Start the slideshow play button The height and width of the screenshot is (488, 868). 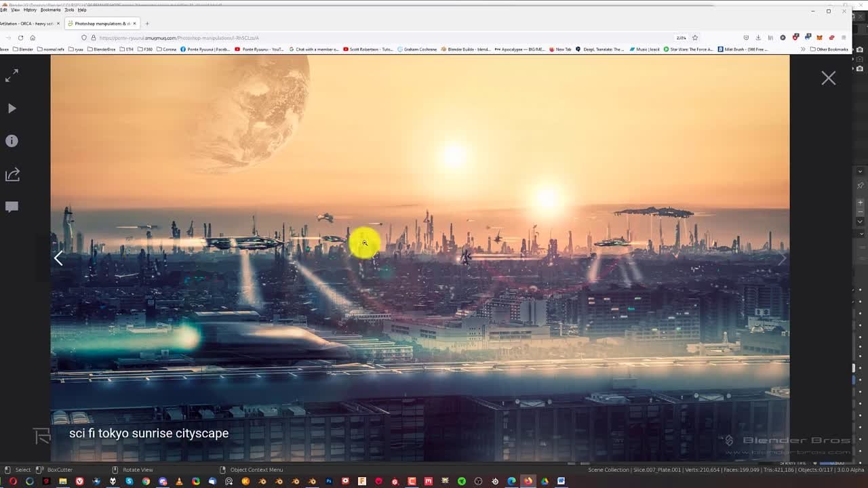tap(12, 108)
